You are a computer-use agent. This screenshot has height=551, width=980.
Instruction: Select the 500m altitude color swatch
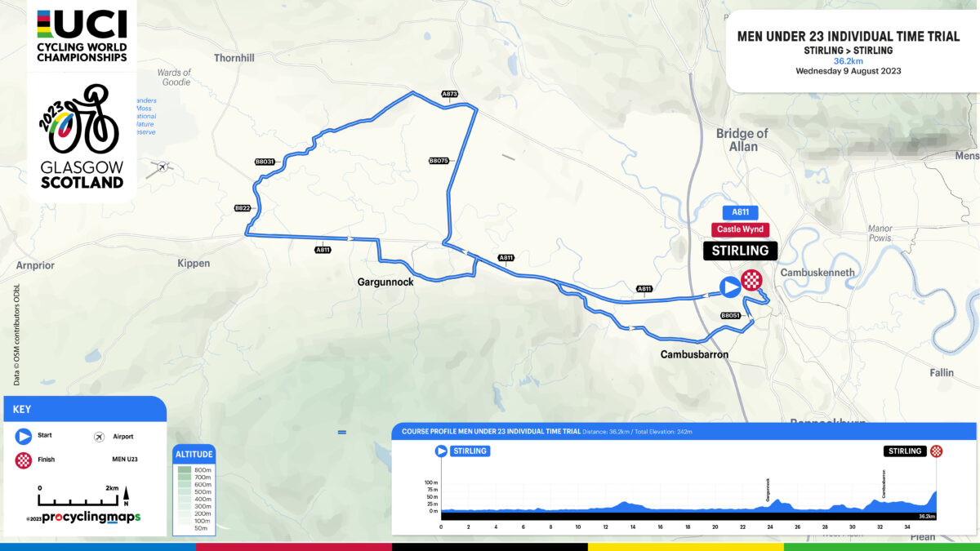click(x=185, y=492)
